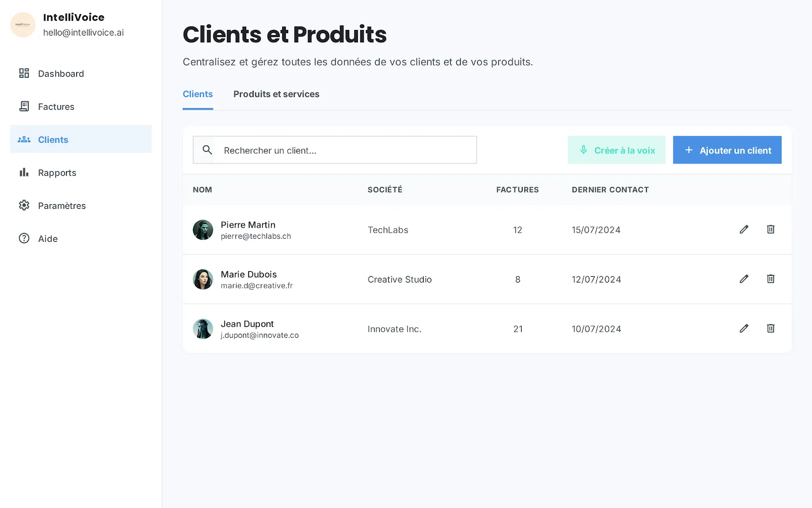Click the IntelliVoice logo avatar
This screenshot has height=508, width=812.
[x=23, y=24]
